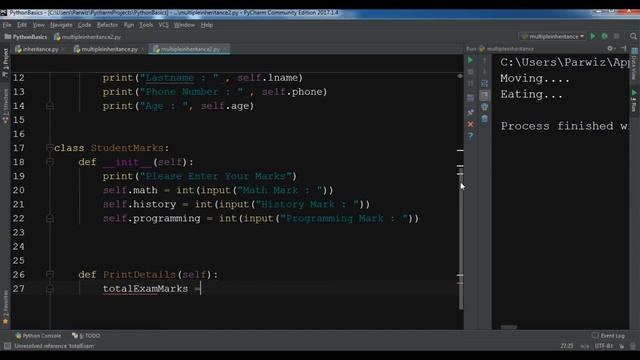The height and width of the screenshot is (360, 640).
Task: Click cursor position 27:25 in status bar
Action: click(567, 346)
